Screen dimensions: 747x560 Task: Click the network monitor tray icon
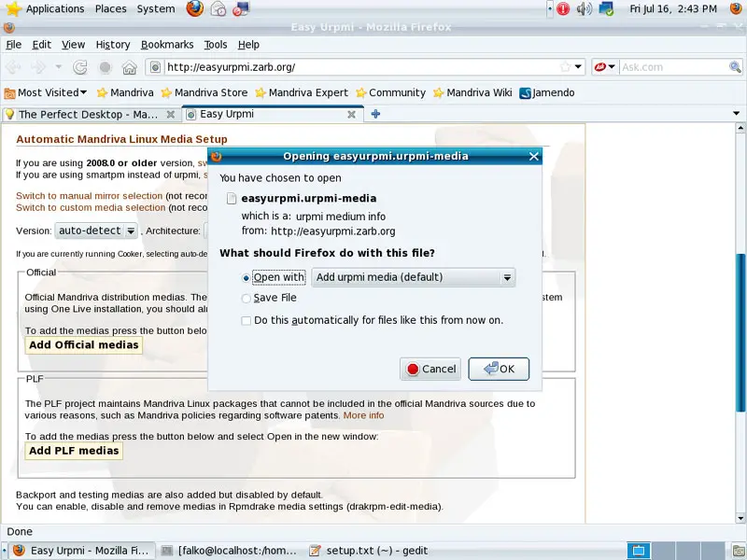[x=606, y=8]
